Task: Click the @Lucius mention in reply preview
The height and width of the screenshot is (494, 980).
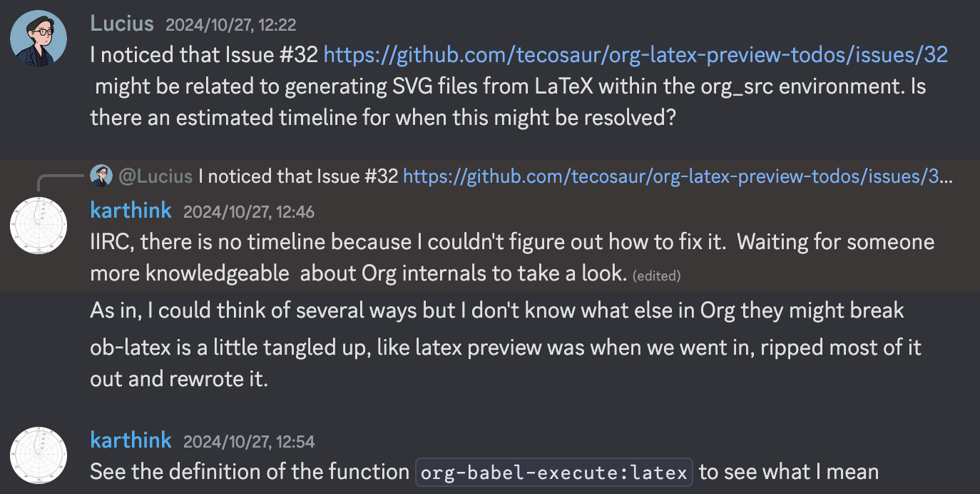Action: click(155, 176)
